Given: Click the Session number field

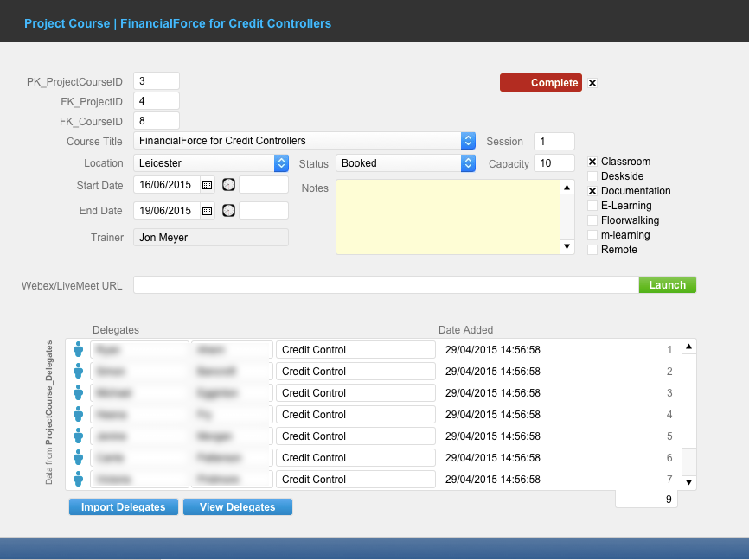Looking at the screenshot, I should [554, 142].
